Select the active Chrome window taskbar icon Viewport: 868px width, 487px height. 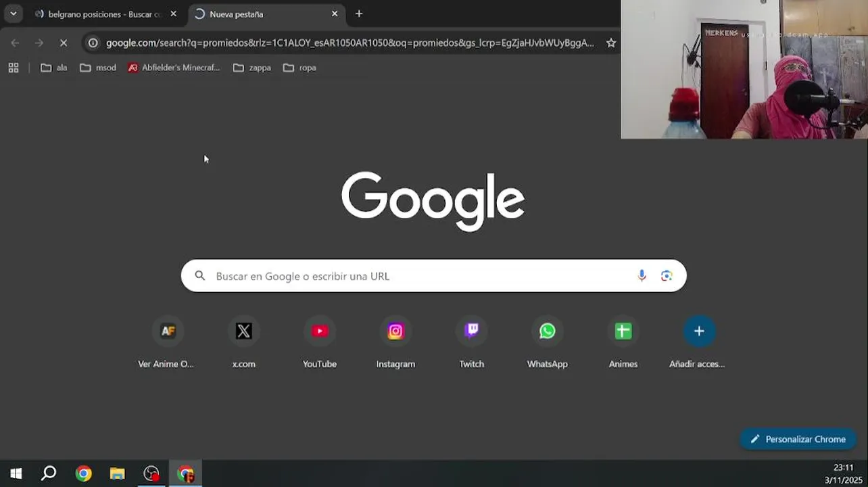[x=185, y=473]
